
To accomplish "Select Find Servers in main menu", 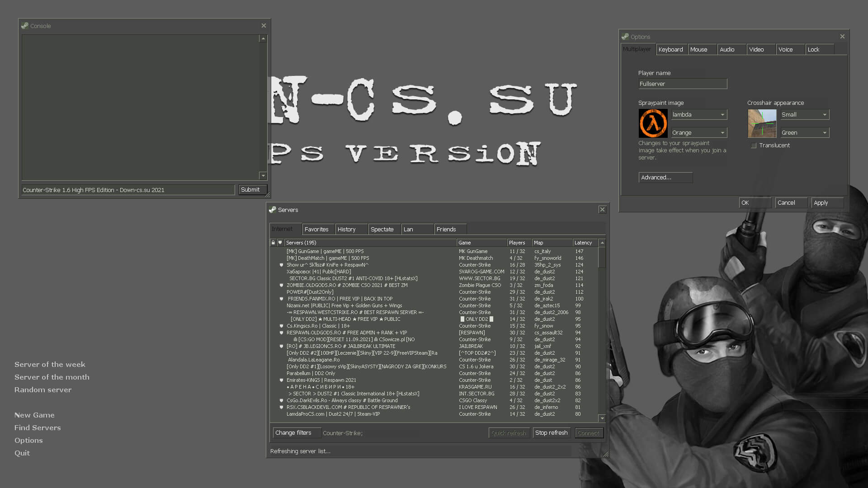I will (38, 427).
